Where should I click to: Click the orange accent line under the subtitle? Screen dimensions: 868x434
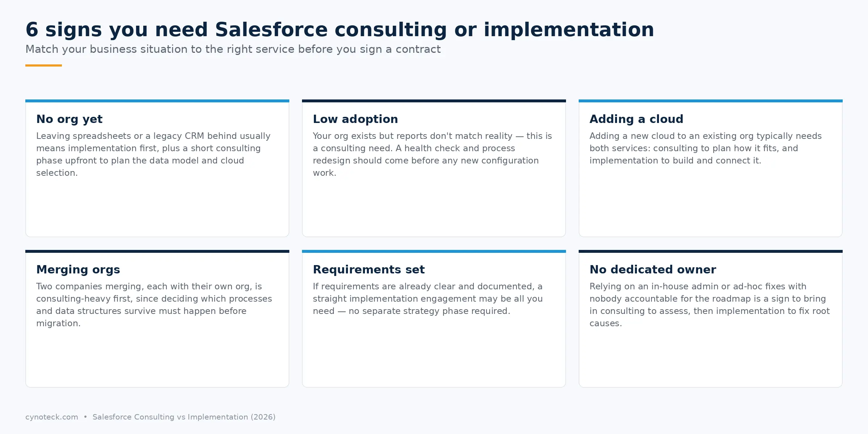(43, 65)
